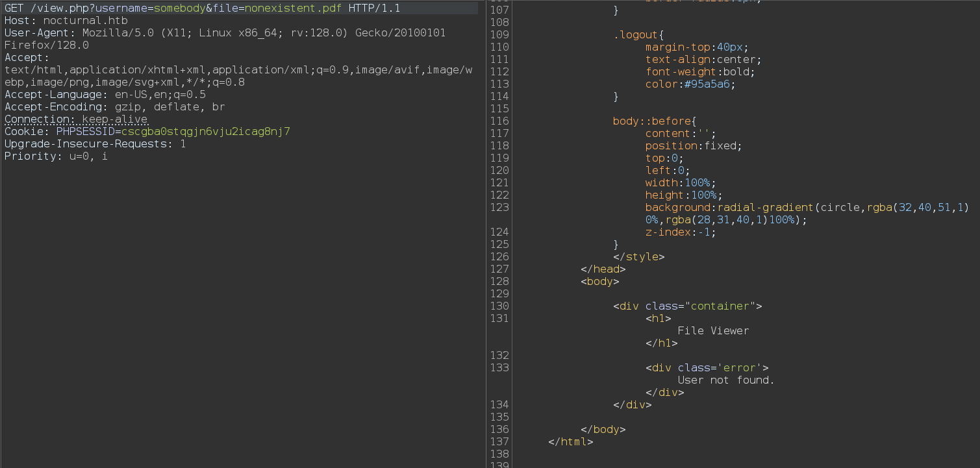Screen dimensions: 980x468
Task: Click line number 123 in response gutter
Action: coord(500,208)
